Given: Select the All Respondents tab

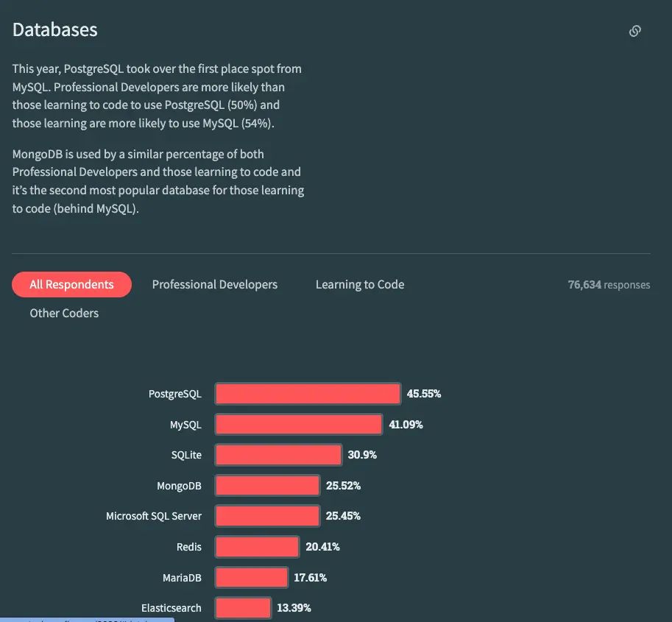Looking at the screenshot, I should [71, 284].
